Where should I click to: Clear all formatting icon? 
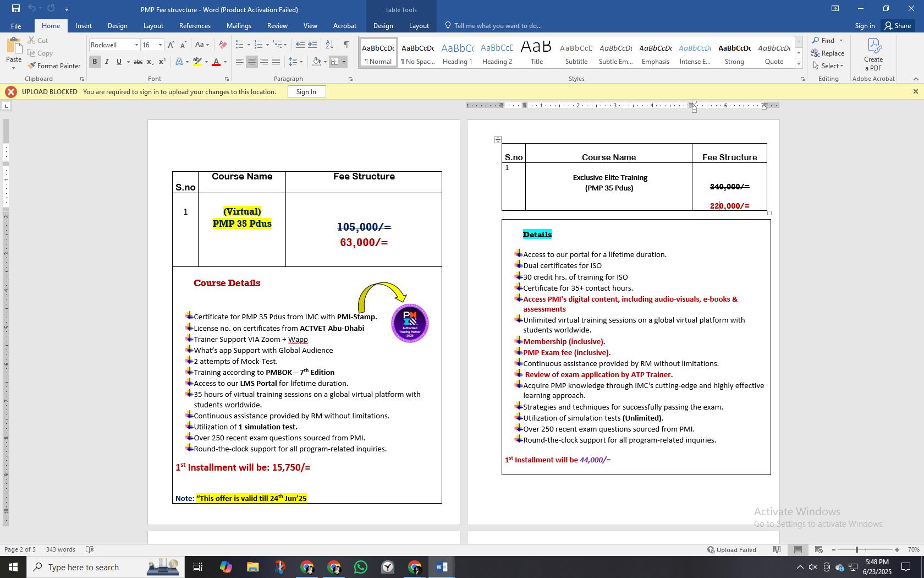pyautogui.click(x=223, y=45)
